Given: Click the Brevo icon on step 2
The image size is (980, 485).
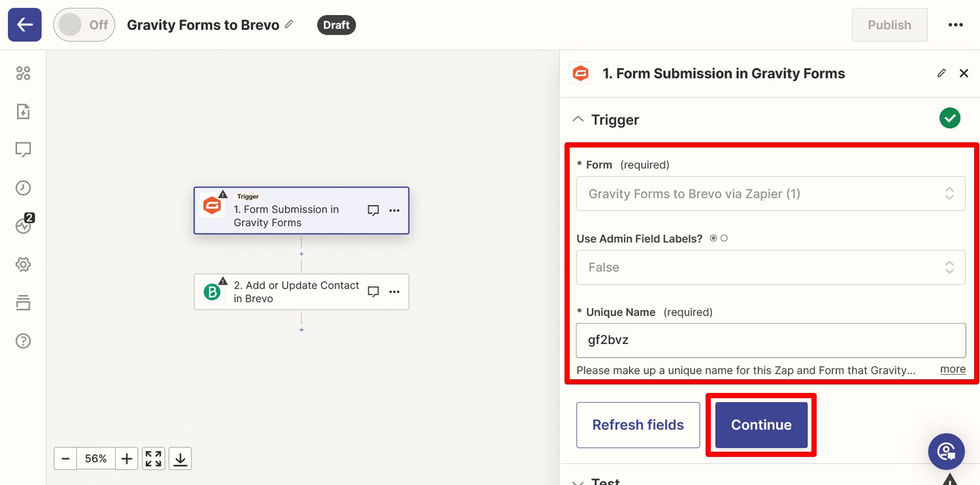Looking at the screenshot, I should (x=212, y=292).
